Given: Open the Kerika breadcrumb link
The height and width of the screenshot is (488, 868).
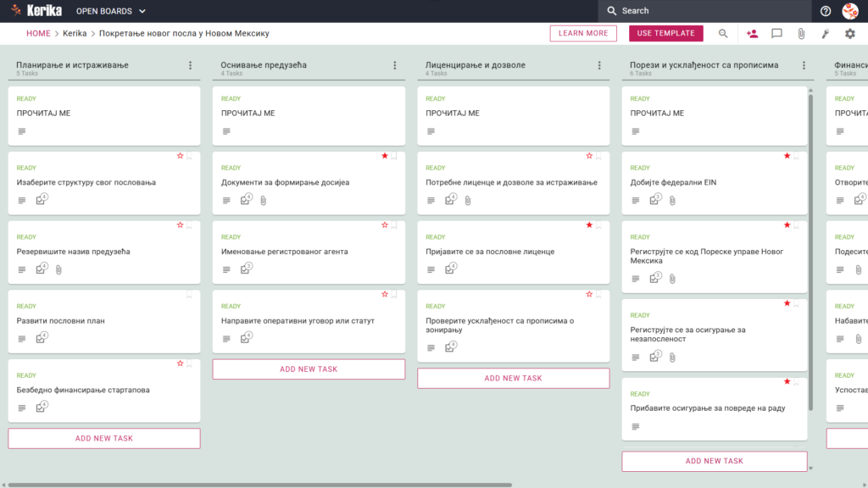Looking at the screenshot, I should tap(75, 33).
